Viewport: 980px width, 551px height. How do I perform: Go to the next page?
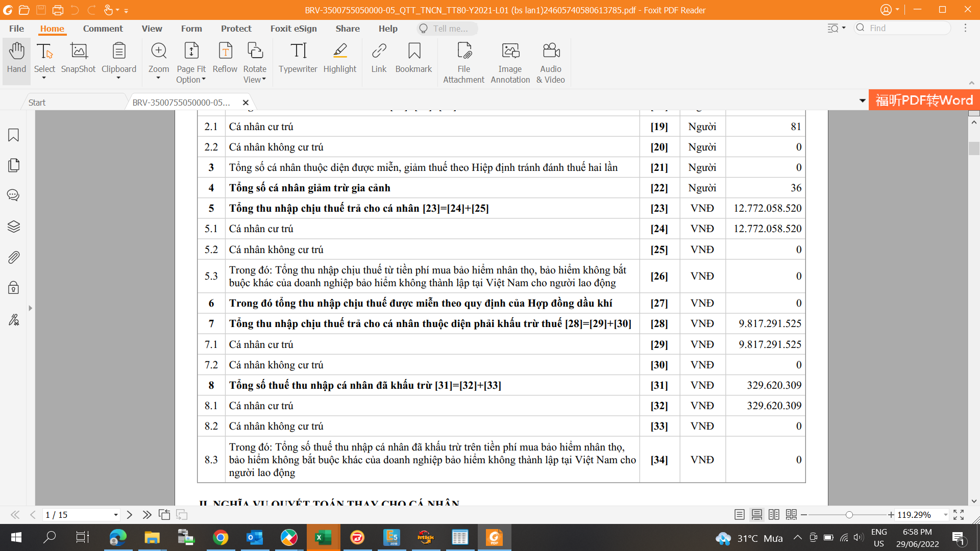point(130,515)
